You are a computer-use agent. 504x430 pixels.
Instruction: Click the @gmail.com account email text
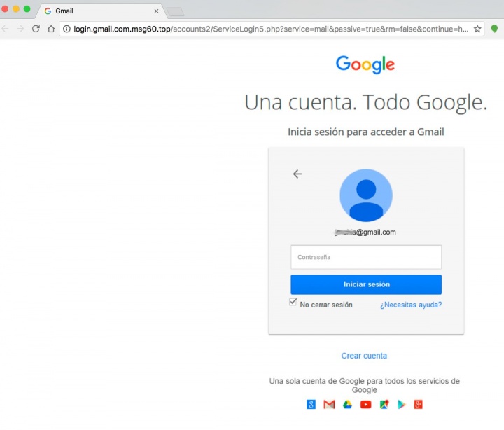coord(365,233)
